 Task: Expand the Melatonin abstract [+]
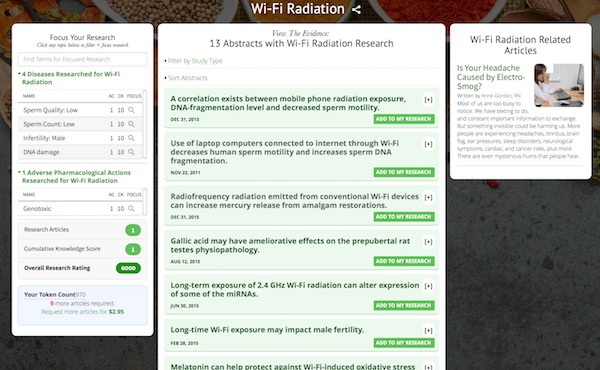pyautogui.click(x=429, y=367)
